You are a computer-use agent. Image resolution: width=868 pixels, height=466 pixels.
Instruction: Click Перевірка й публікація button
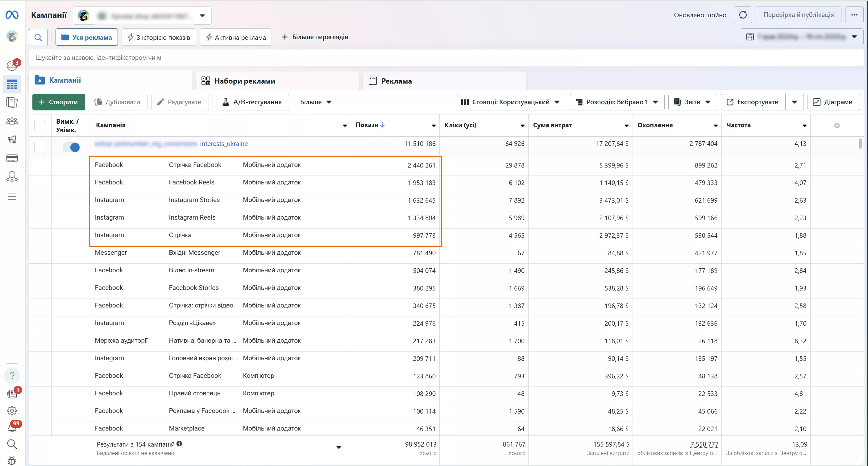[x=798, y=15]
